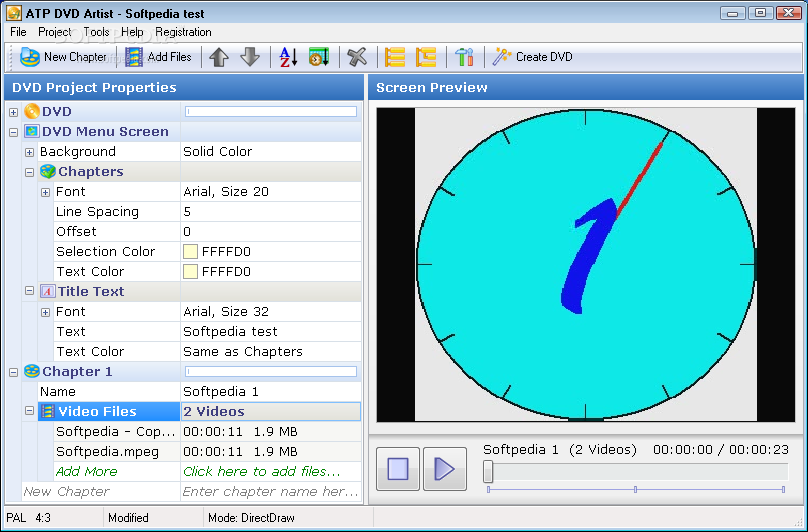Open the Help menu
The image size is (808, 532).
pos(132,32)
